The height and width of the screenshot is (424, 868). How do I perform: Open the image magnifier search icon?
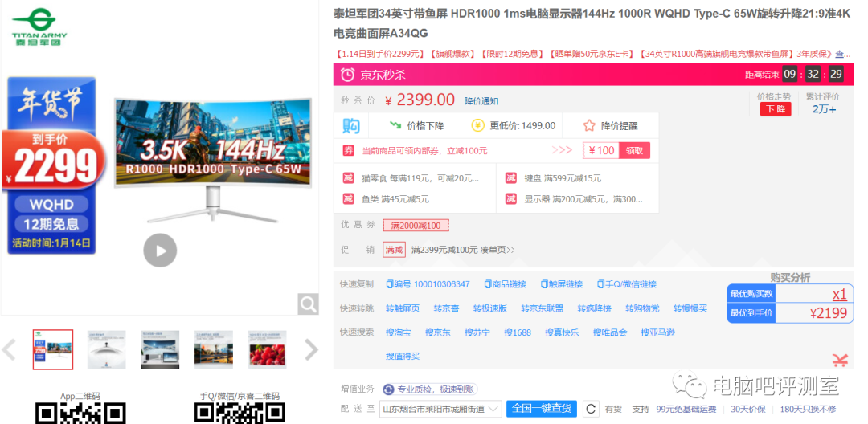[x=308, y=304]
